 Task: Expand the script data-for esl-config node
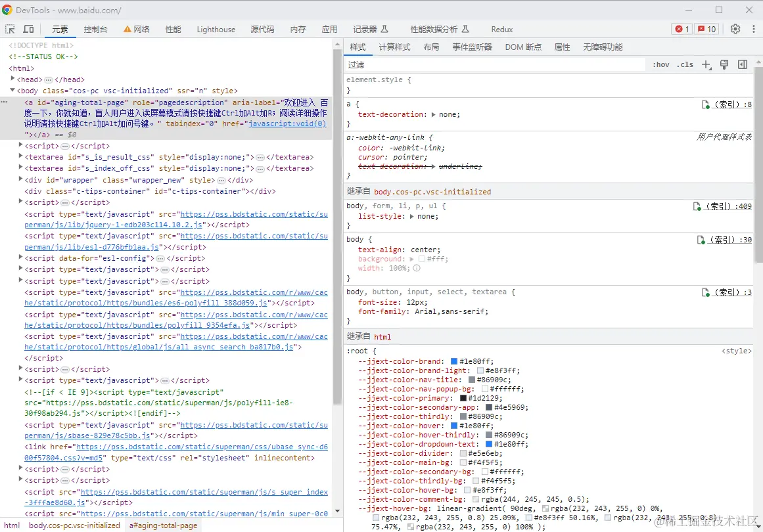tap(20, 257)
